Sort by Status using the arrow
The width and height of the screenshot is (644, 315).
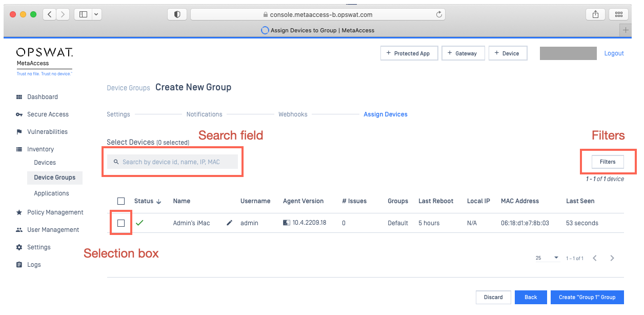(159, 202)
